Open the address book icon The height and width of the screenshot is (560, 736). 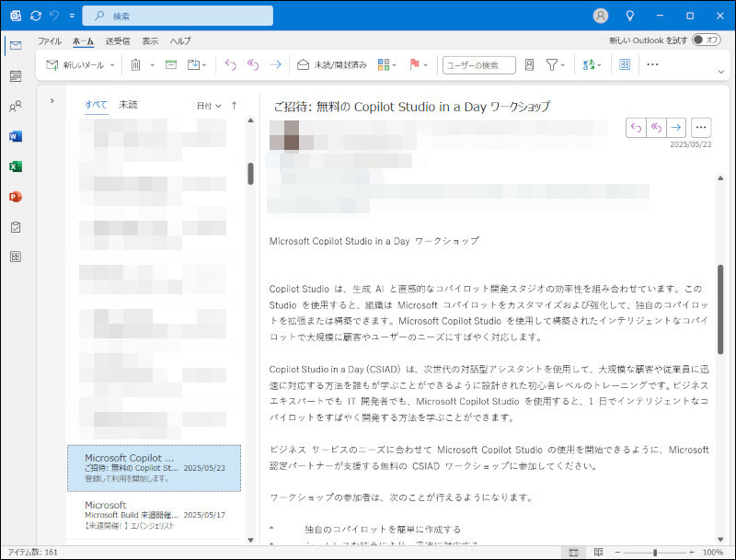[529, 65]
